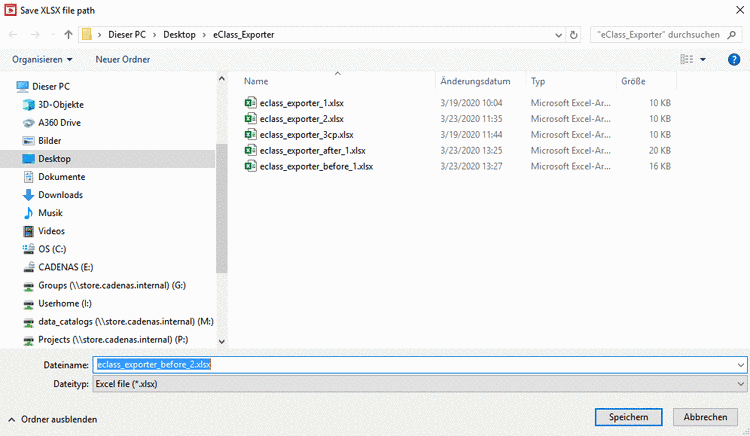Select file eclass_exporter_2.xlsx
Viewport: 750px width, 436px height.
(x=301, y=119)
